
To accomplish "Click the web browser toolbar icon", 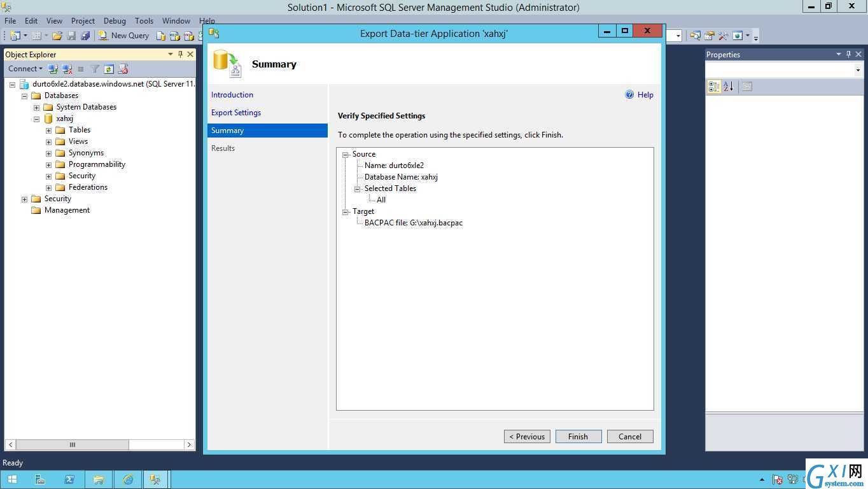I will [738, 36].
